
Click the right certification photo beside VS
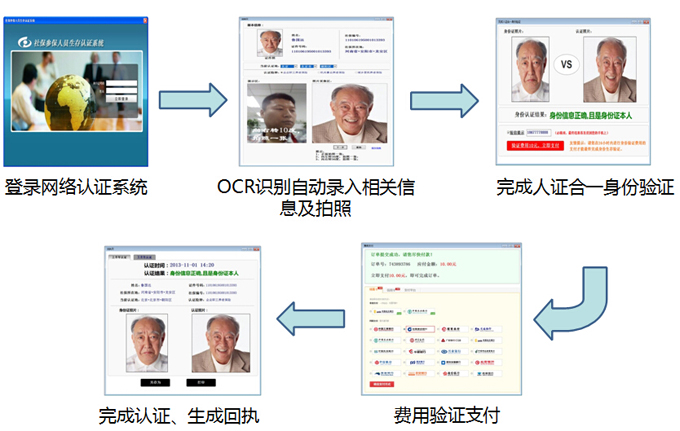[x=608, y=67]
